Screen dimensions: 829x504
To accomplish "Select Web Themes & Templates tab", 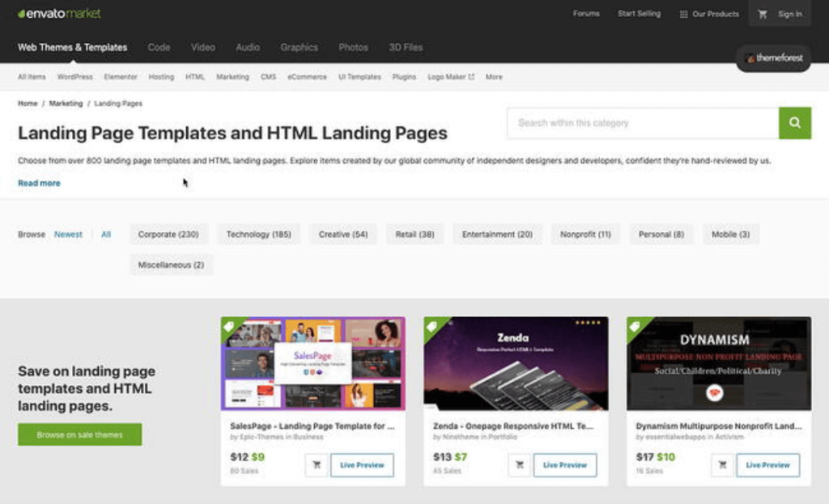I will [x=72, y=48].
